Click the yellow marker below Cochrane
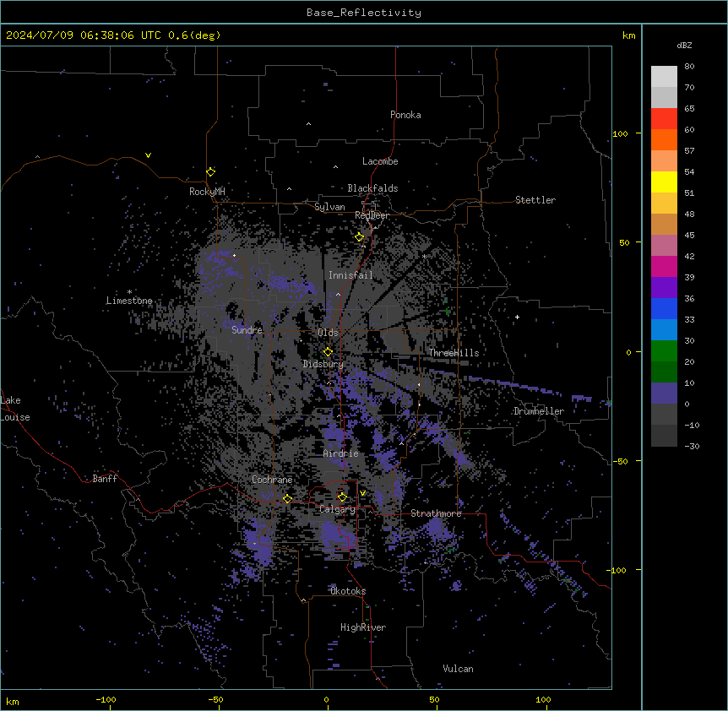This screenshot has width=728, height=711. click(287, 499)
